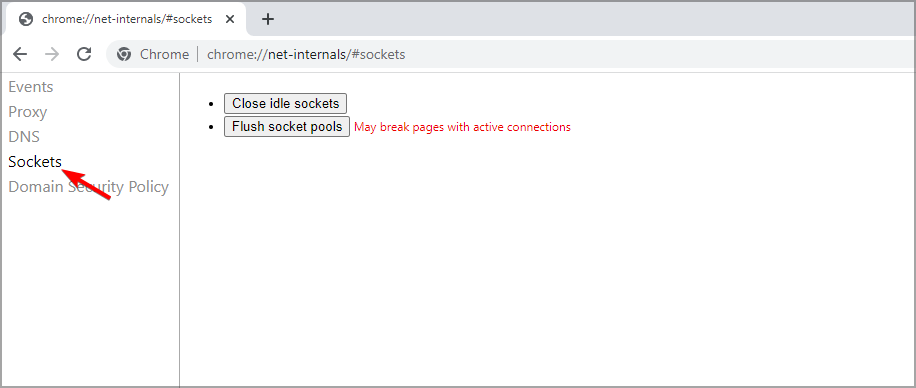The height and width of the screenshot is (388, 916).
Task: Select the chrome://net-internals/#sockets tab
Action: (126, 19)
